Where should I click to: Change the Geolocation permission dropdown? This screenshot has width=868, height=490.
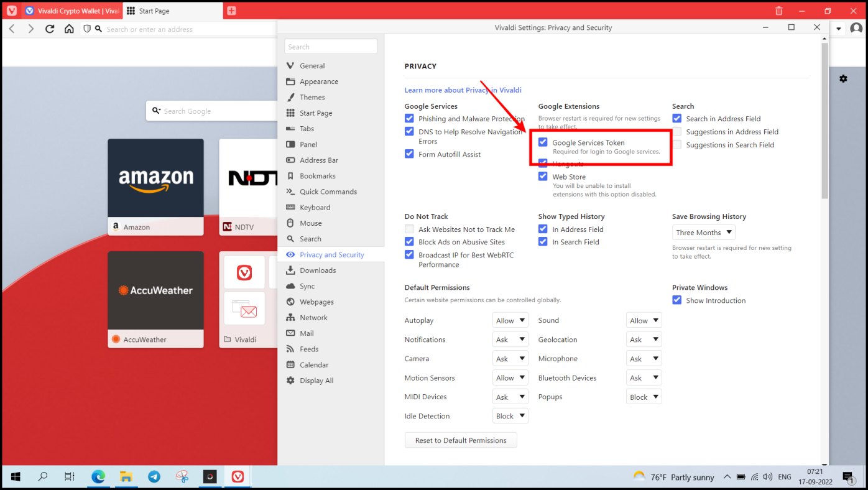coord(644,340)
